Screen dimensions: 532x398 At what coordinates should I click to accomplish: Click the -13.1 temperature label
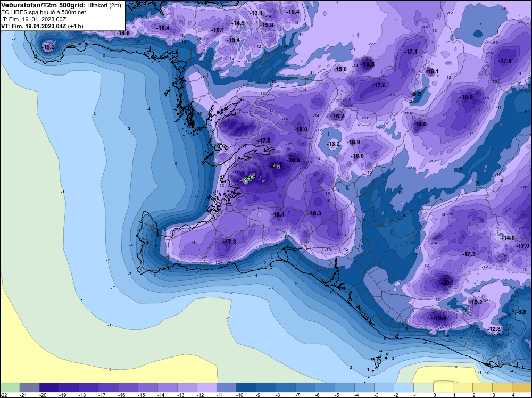(x=256, y=13)
